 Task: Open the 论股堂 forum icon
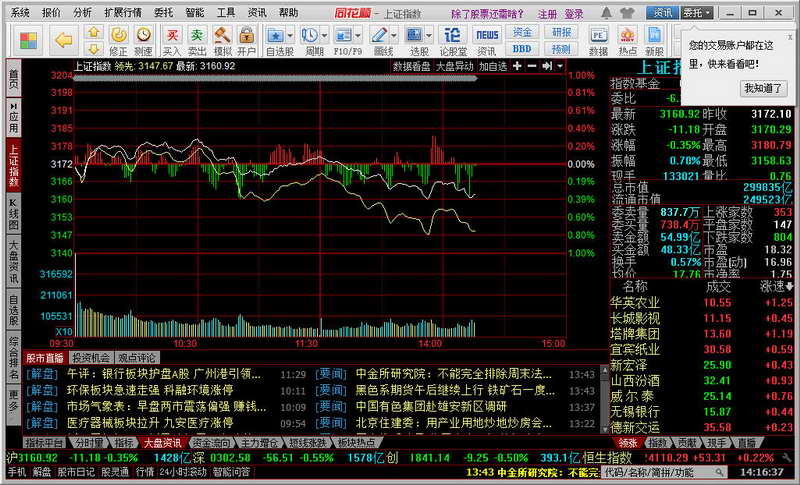453,40
